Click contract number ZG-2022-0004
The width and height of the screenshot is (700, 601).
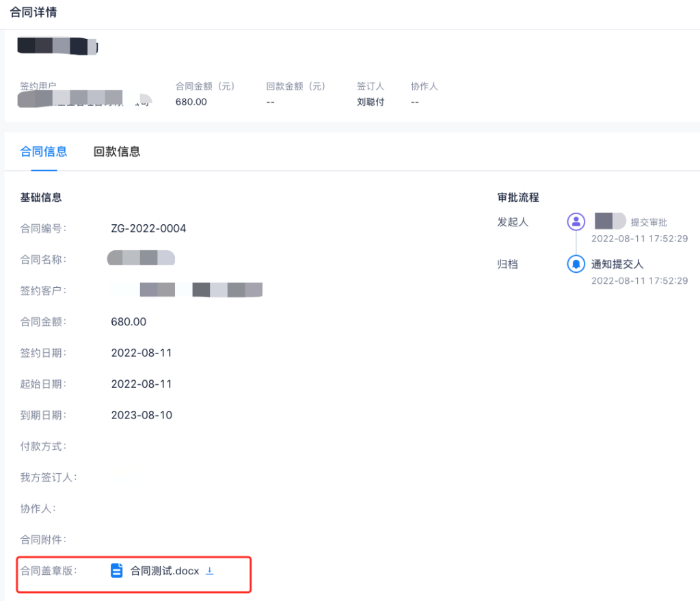148,228
